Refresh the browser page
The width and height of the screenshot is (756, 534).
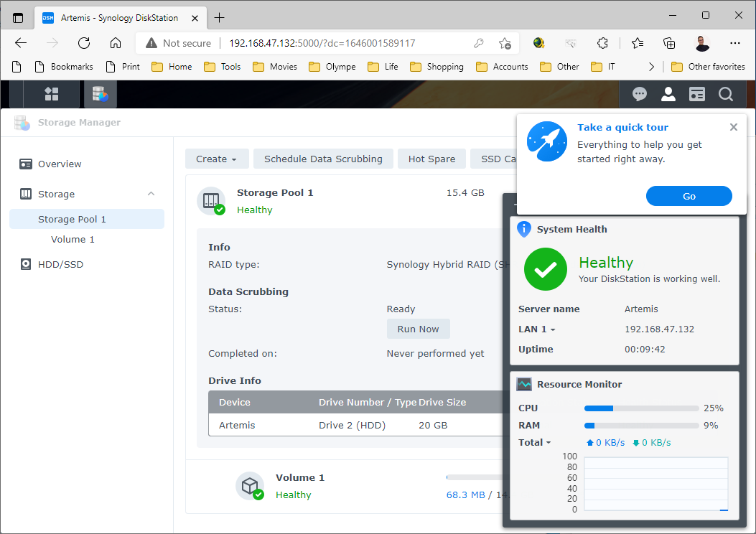(84, 43)
